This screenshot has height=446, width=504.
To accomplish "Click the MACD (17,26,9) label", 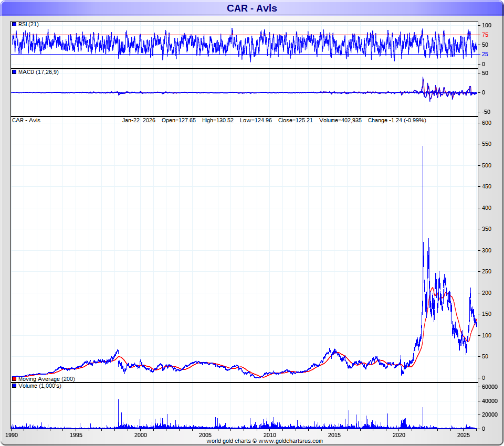I will [x=38, y=72].
